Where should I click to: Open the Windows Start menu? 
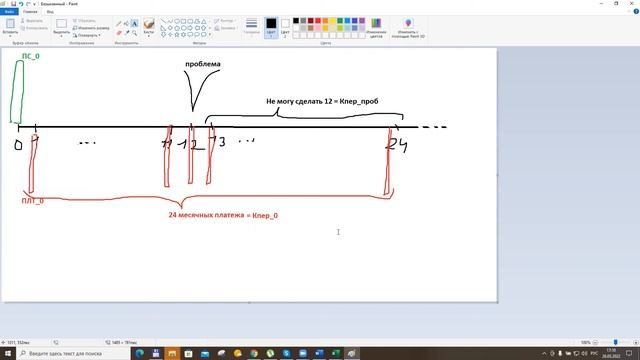coord(8,353)
